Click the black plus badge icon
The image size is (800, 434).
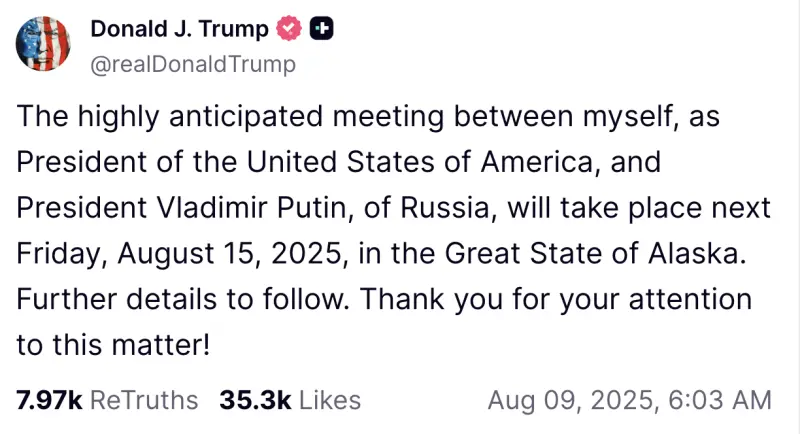(x=322, y=29)
